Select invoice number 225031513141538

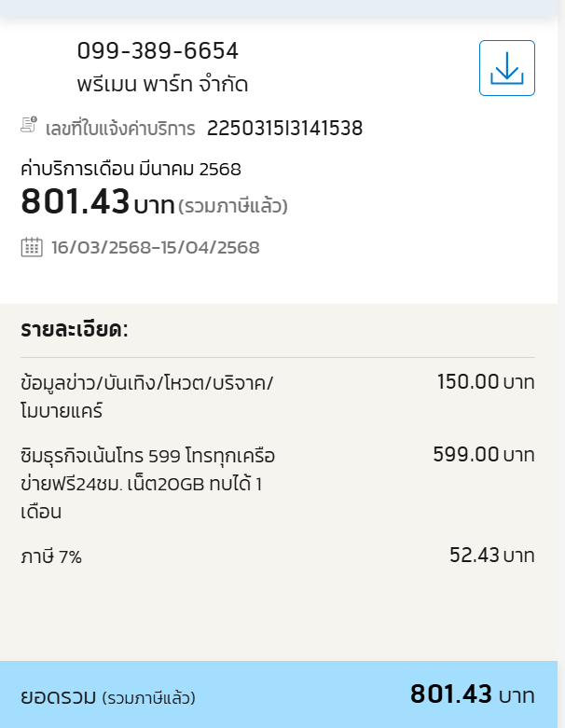coord(284,129)
